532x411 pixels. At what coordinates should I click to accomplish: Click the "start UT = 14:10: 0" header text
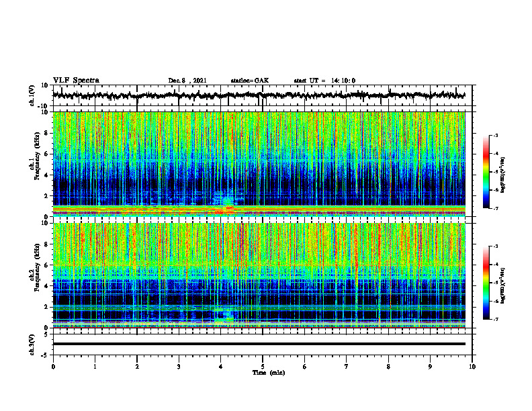(324, 81)
